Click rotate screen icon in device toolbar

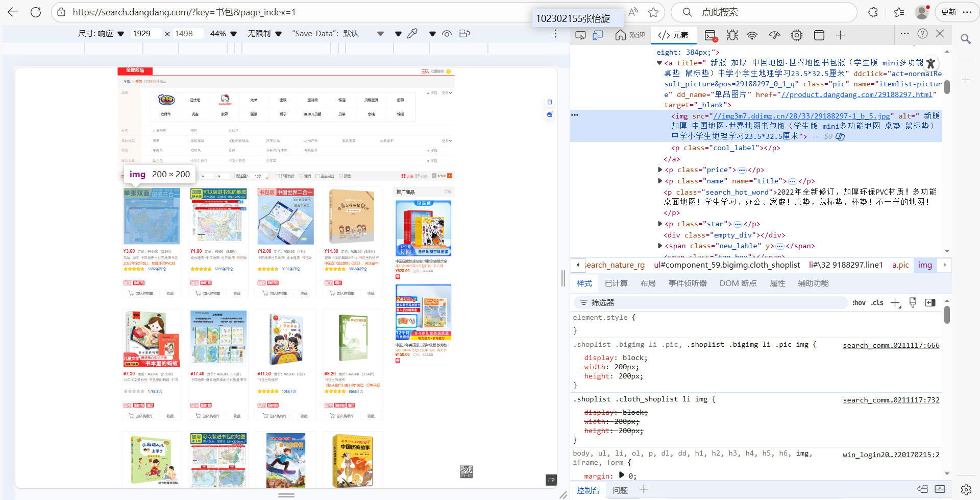pos(464,34)
